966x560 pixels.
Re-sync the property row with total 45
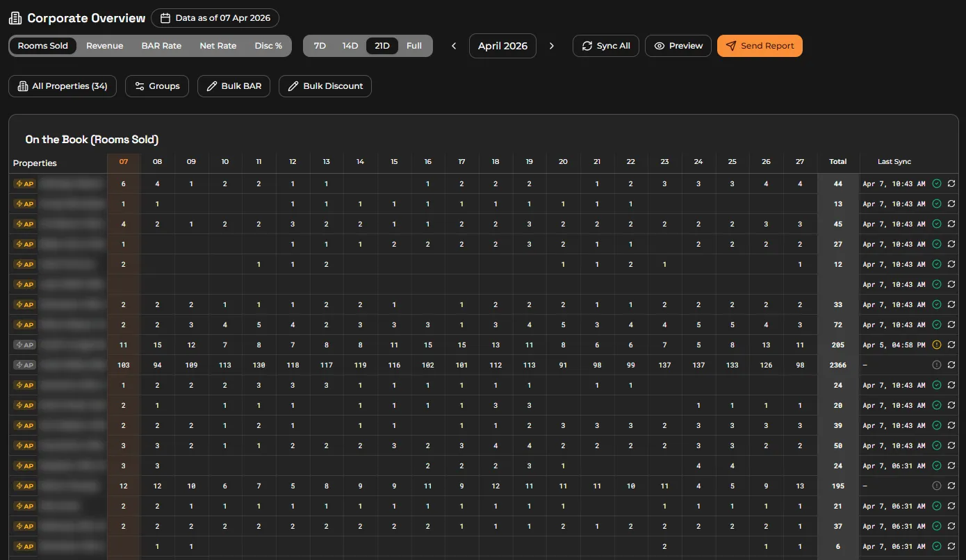(x=951, y=224)
